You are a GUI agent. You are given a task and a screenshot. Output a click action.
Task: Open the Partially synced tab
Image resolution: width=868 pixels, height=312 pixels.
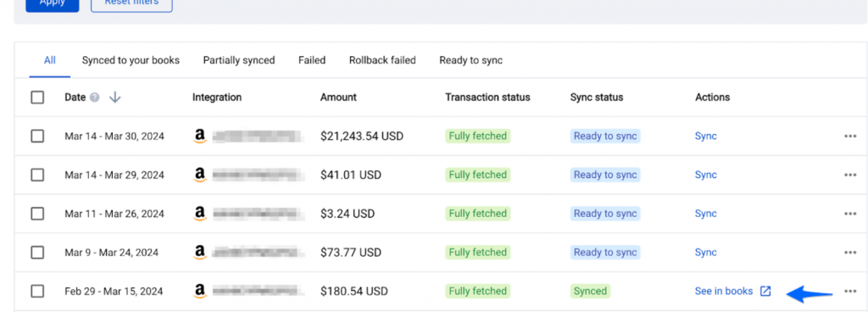click(x=238, y=60)
